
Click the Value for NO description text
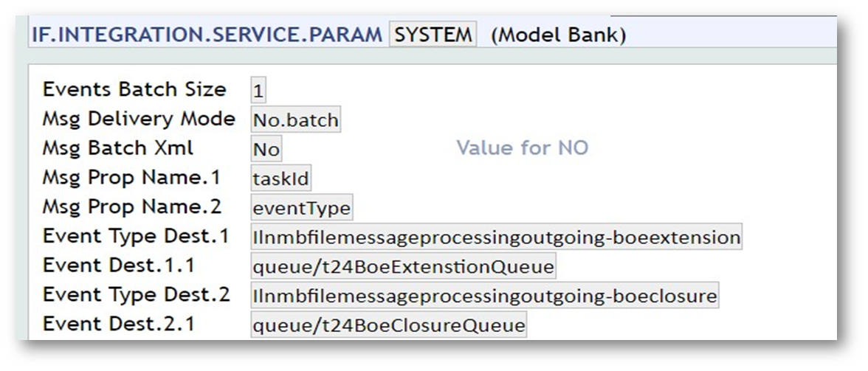[522, 148]
